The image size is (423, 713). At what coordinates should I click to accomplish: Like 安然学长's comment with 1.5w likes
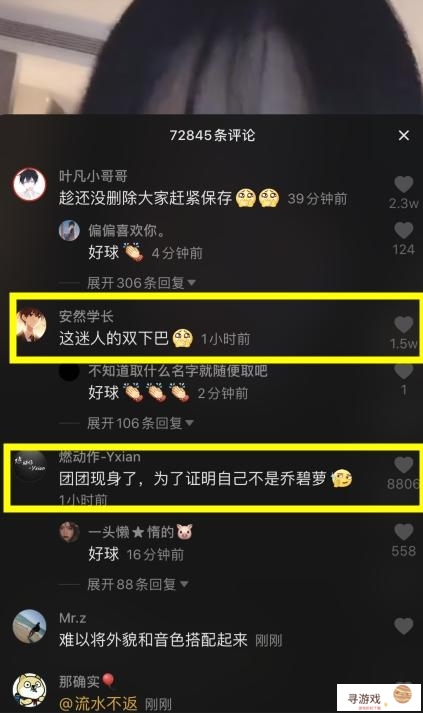403,325
